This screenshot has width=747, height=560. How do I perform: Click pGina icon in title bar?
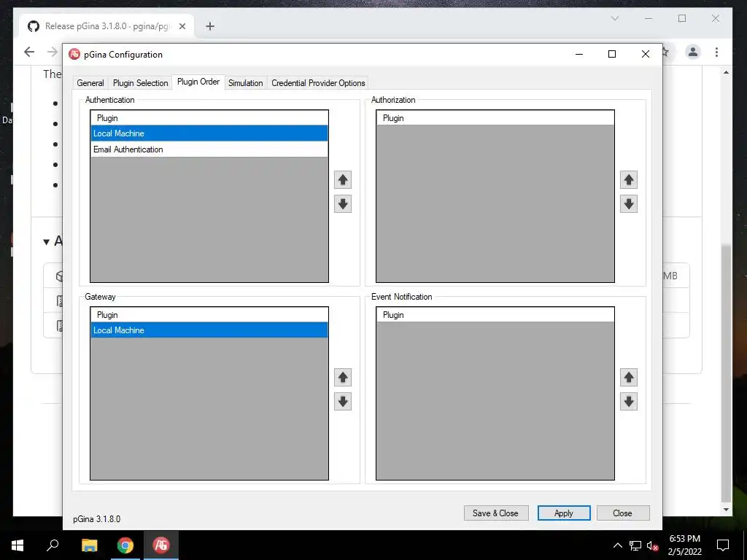(74, 54)
